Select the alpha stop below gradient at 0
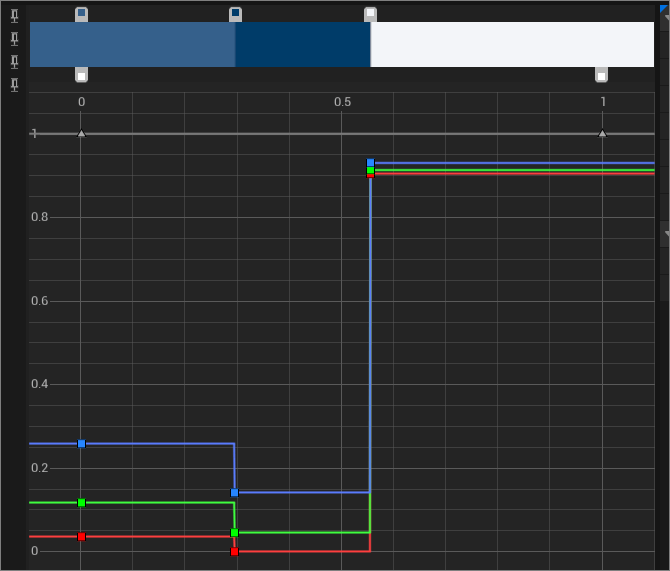Viewport: 670px width, 571px height. (82, 75)
